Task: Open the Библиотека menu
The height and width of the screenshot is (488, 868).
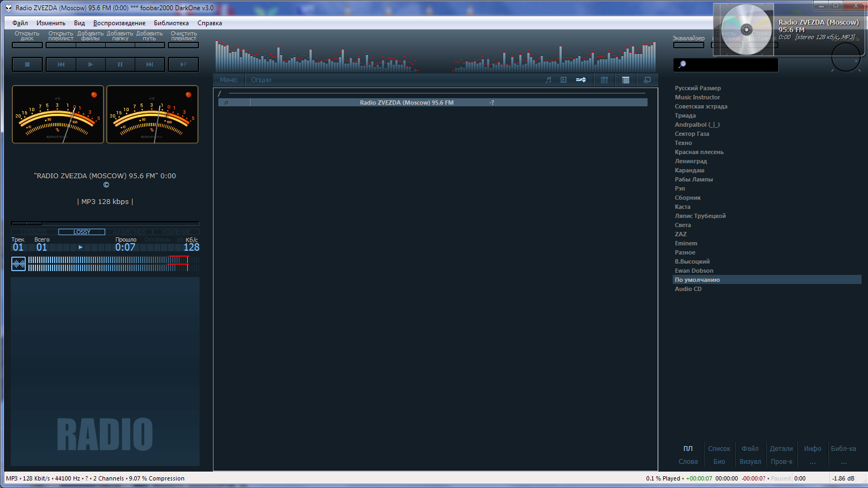Action: [171, 23]
